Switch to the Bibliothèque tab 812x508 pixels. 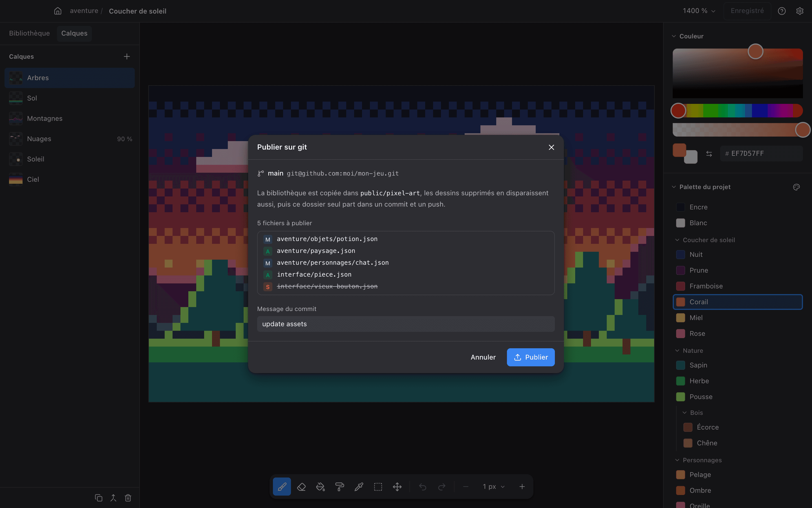(30, 33)
